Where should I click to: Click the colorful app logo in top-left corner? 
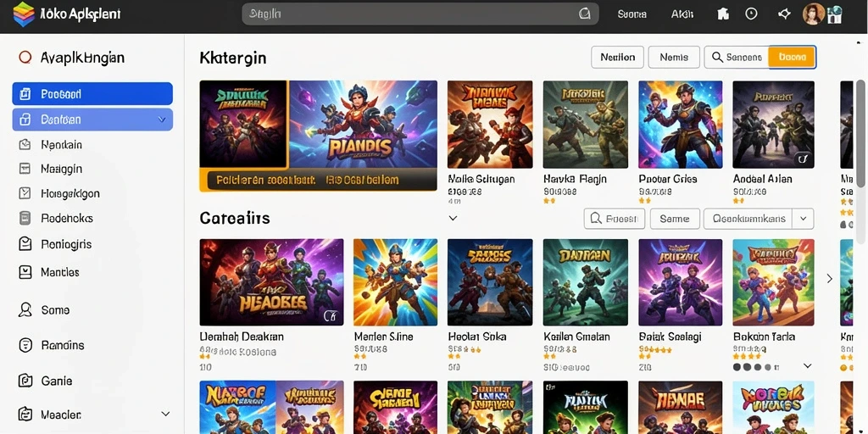(23, 14)
